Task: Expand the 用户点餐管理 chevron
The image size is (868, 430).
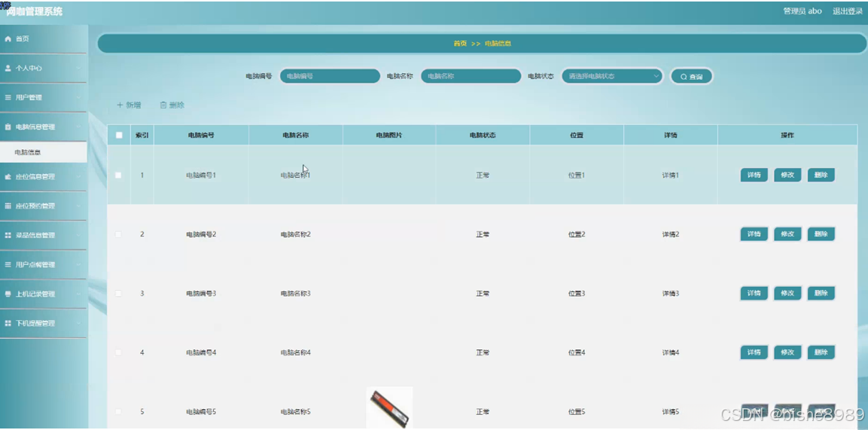Action: point(78,264)
